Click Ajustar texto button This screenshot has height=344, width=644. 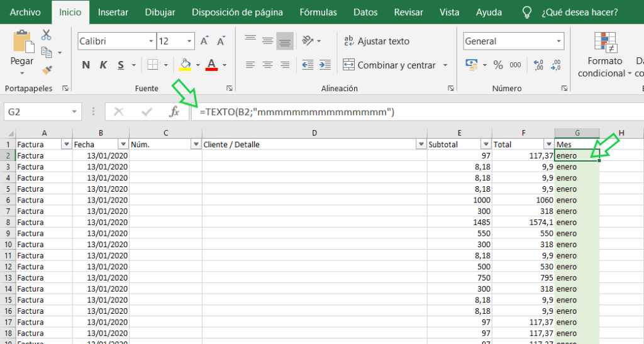[377, 41]
